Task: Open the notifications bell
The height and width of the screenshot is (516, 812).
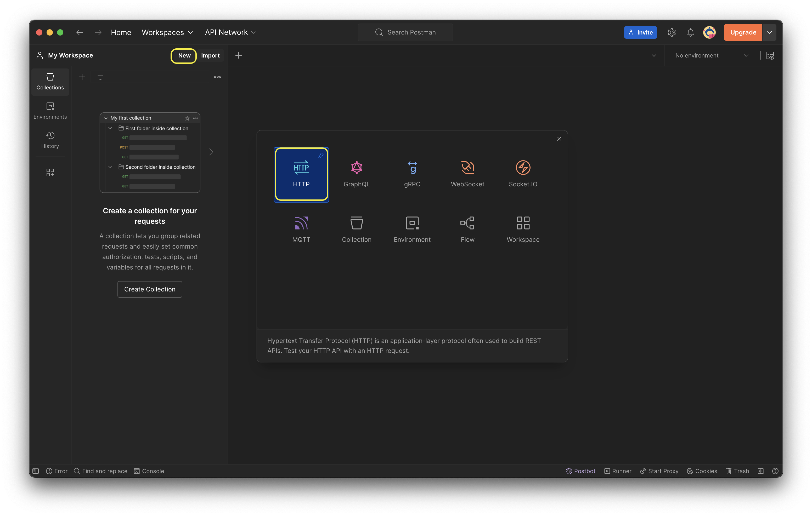Action: point(690,32)
